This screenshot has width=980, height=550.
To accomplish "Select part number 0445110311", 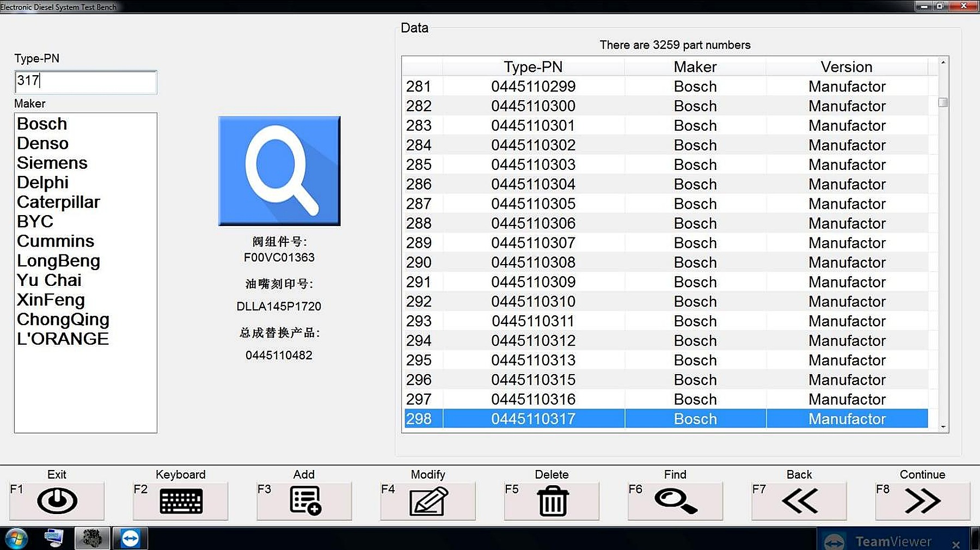I will click(533, 321).
